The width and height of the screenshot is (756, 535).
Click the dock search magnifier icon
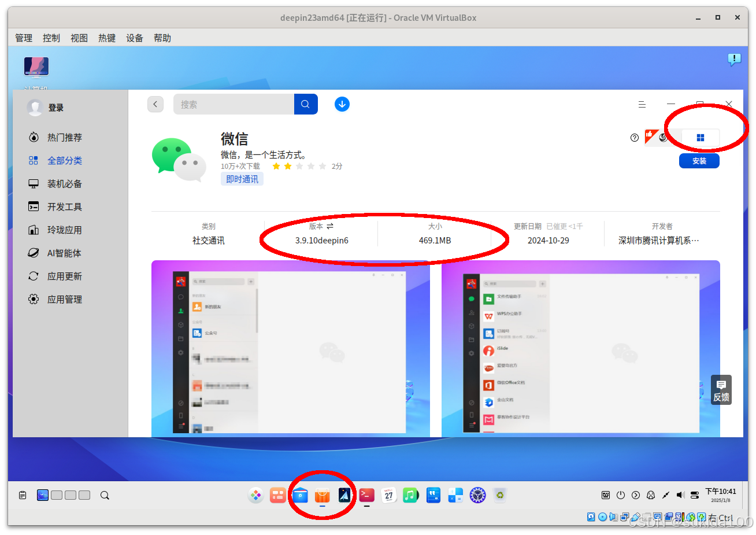tap(105, 495)
